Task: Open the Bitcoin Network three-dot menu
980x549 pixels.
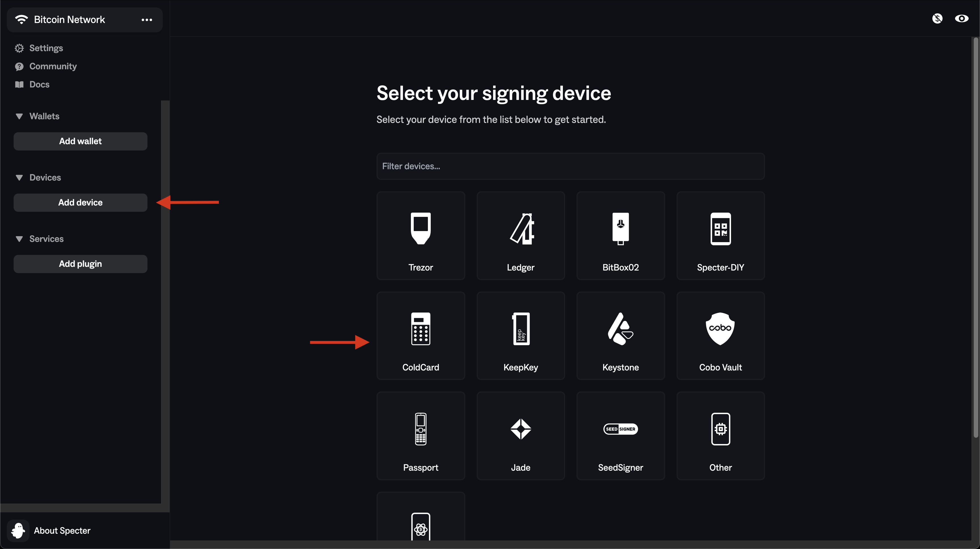Action: pos(147,20)
